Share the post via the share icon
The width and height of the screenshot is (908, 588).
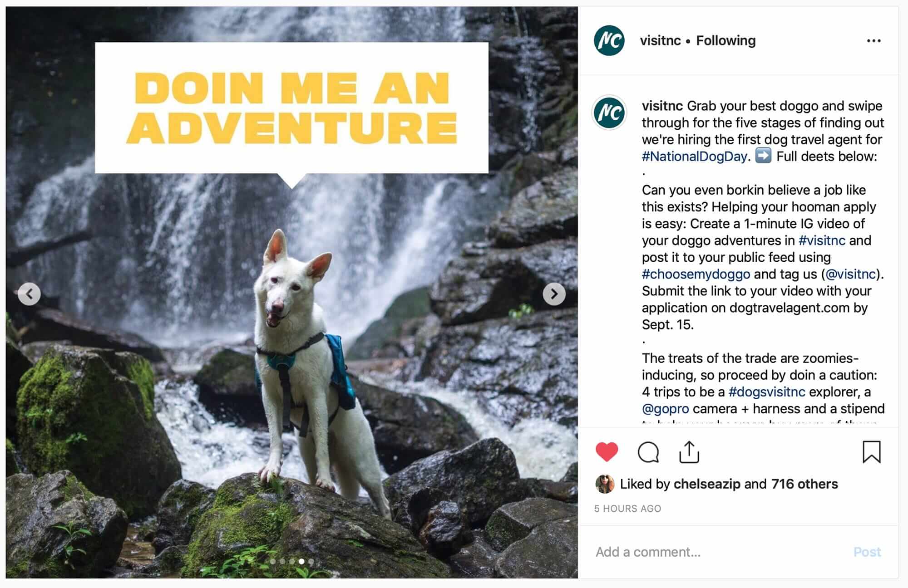[x=689, y=452]
